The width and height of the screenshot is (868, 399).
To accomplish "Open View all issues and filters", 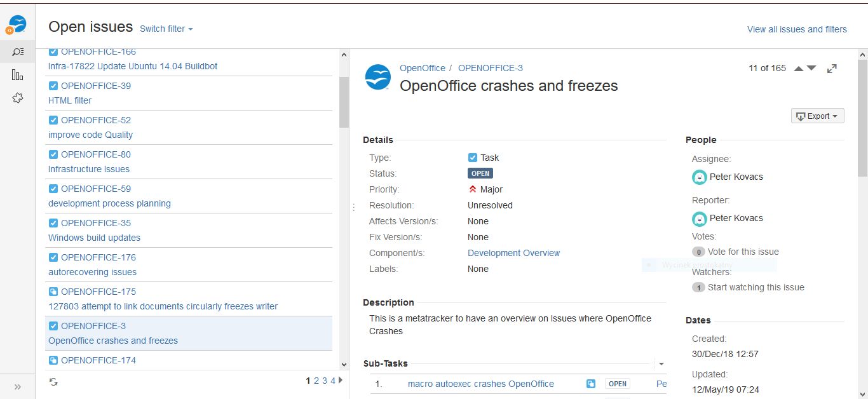I will [797, 29].
